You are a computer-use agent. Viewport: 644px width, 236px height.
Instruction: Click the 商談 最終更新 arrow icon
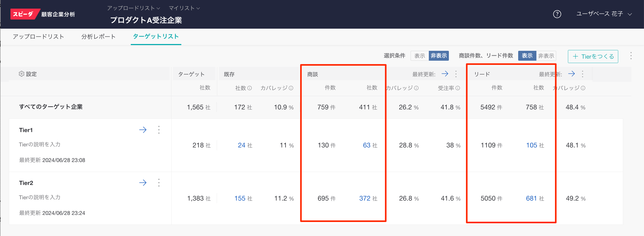coord(445,74)
